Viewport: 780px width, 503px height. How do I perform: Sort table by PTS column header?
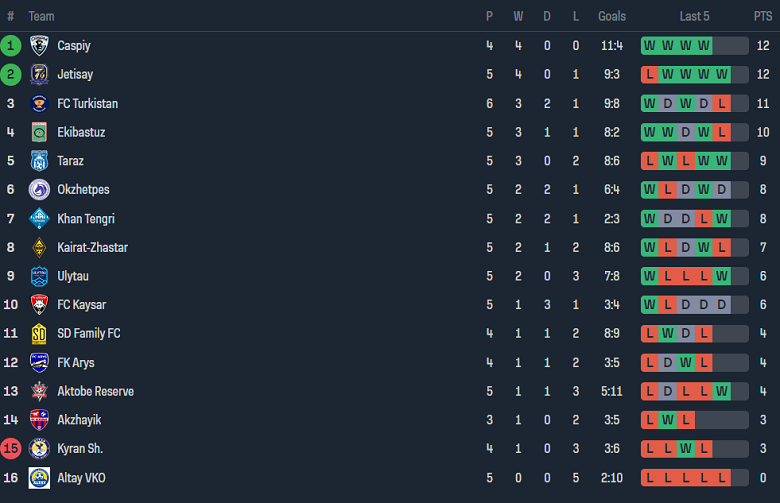click(x=762, y=16)
